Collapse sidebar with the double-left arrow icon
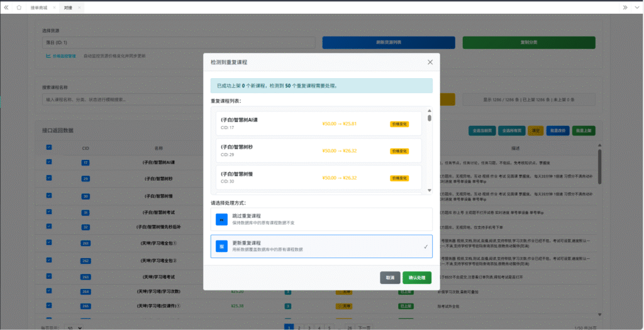Viewport: 644px width, 330px height. [x=6, y=7]
